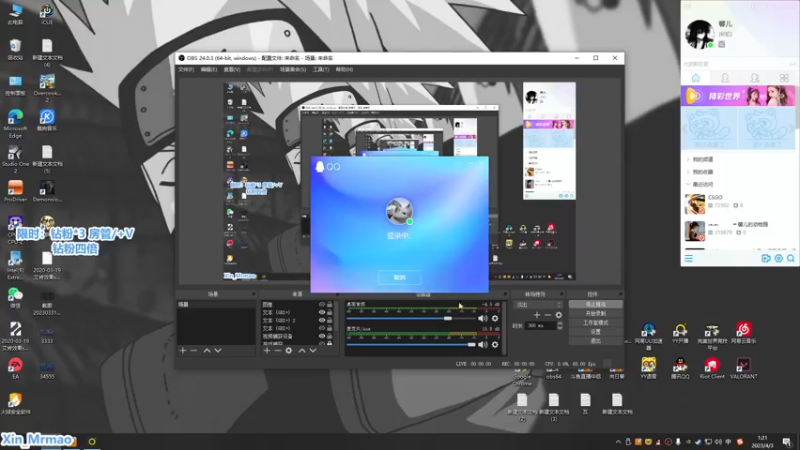Collapse 最近访问 section in YY client
This screenshot has width=800, height=450.
(x=688, y=184)
